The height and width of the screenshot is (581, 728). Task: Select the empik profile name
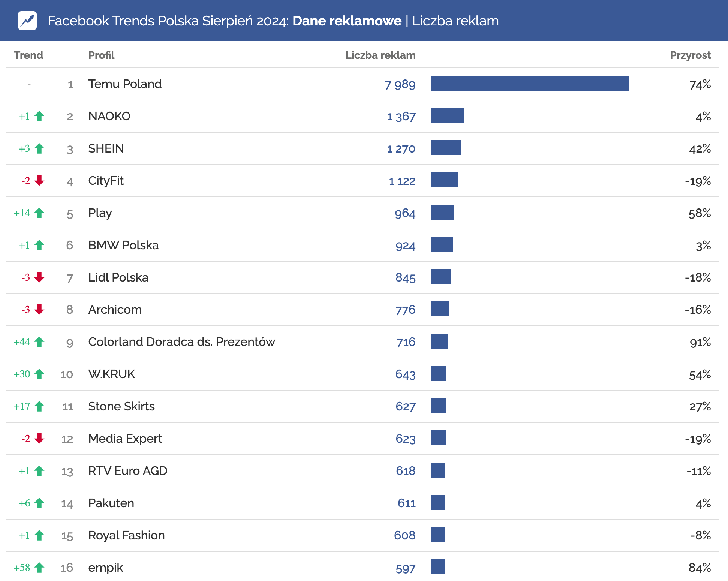point(105,568)
